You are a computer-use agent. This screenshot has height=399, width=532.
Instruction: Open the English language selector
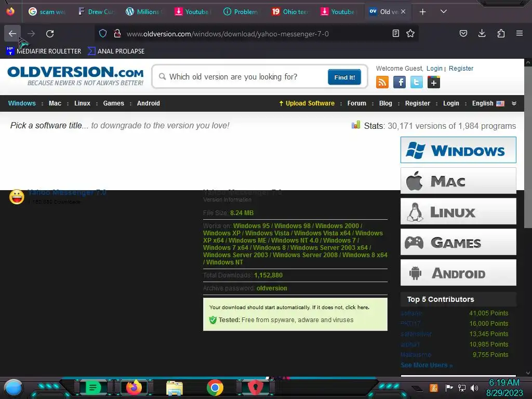pyautogui.click(x=488, y=103)
